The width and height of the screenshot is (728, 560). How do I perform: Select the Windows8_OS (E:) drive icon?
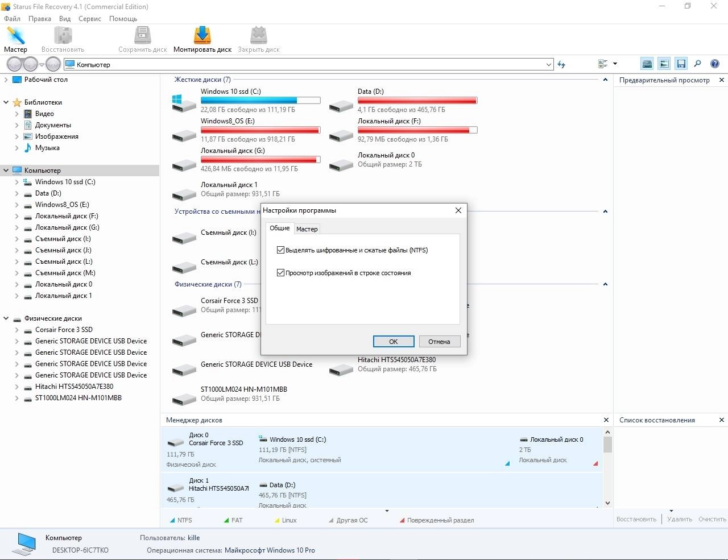pyautogui.click(x=184, y=135)
